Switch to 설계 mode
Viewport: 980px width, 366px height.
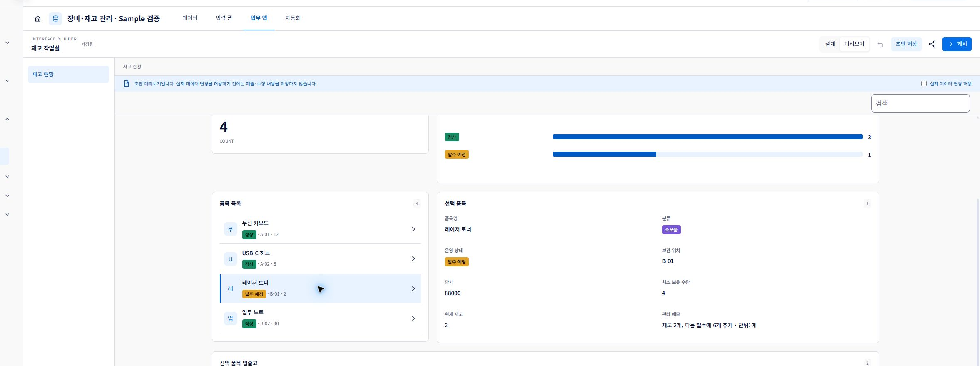(830, 44)
